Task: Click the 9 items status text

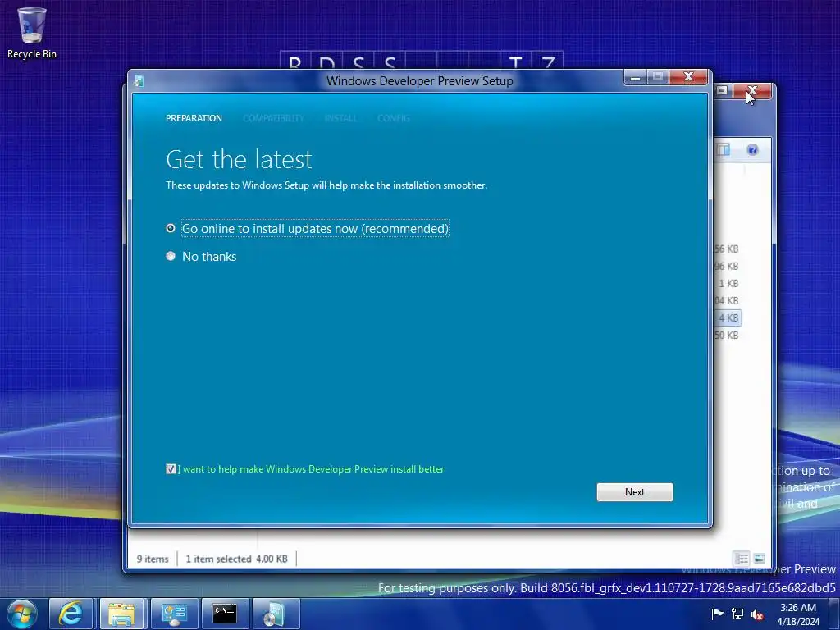Action: click(x=152, y=559)
